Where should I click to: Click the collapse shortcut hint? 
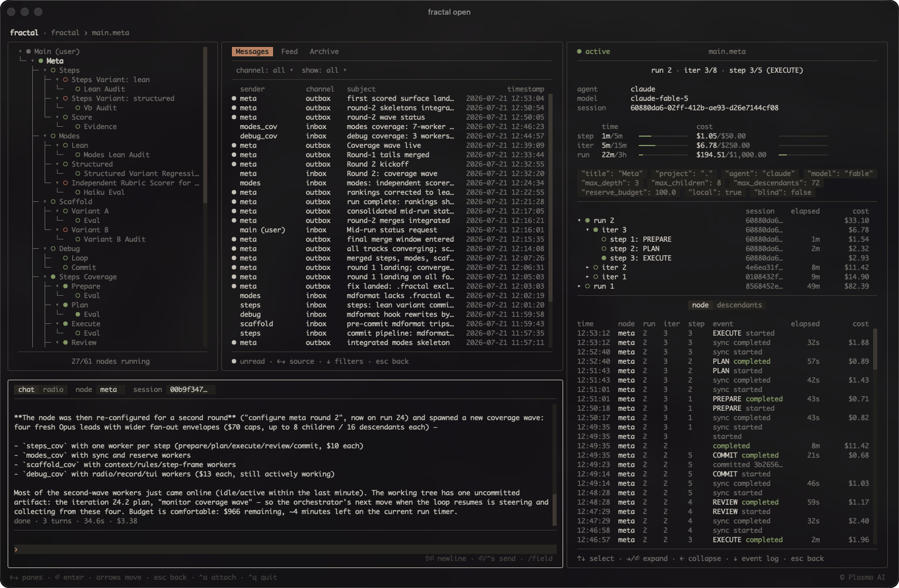coord(700,559)
